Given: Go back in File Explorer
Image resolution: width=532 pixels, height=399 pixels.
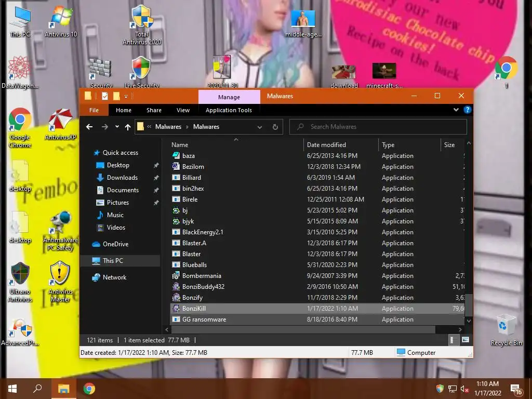Looking at the screenshot, I should coord(89,127).
